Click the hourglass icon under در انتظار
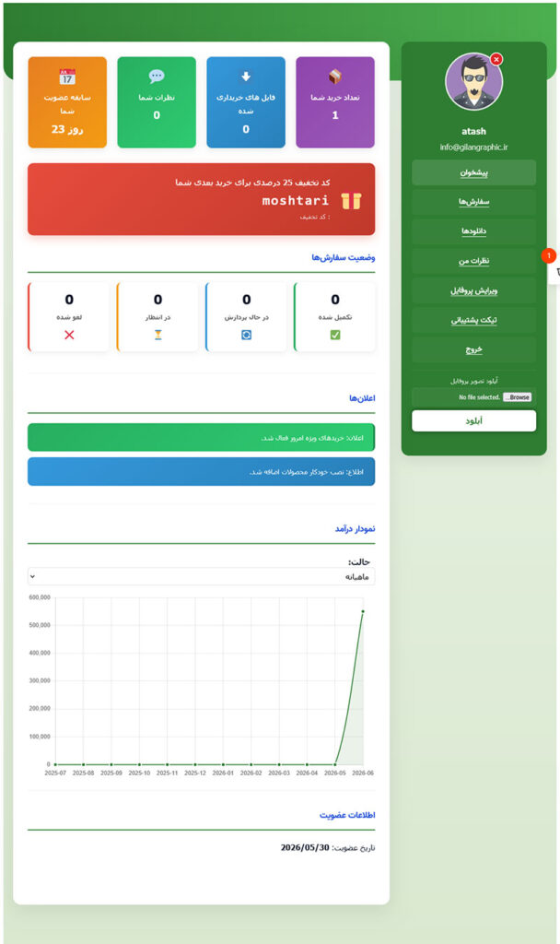This screenshot has height=944, width=560. 157,335
